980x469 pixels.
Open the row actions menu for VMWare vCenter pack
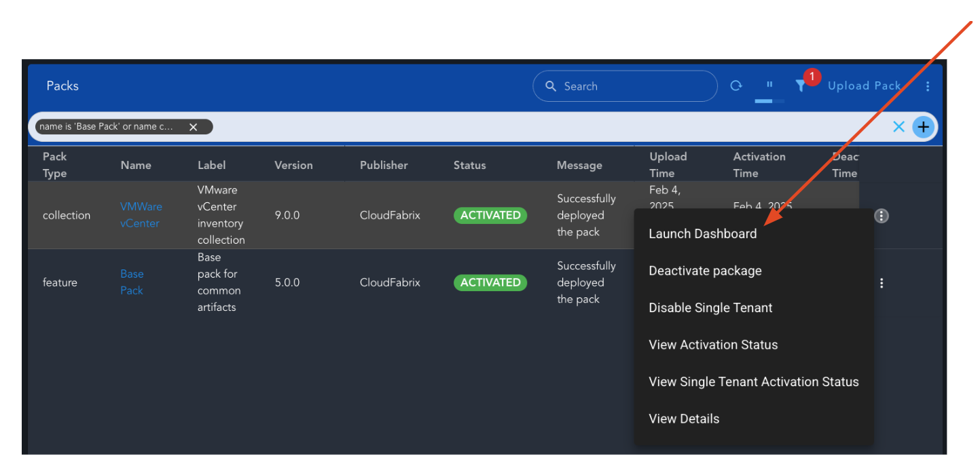(x=881, y=215)
